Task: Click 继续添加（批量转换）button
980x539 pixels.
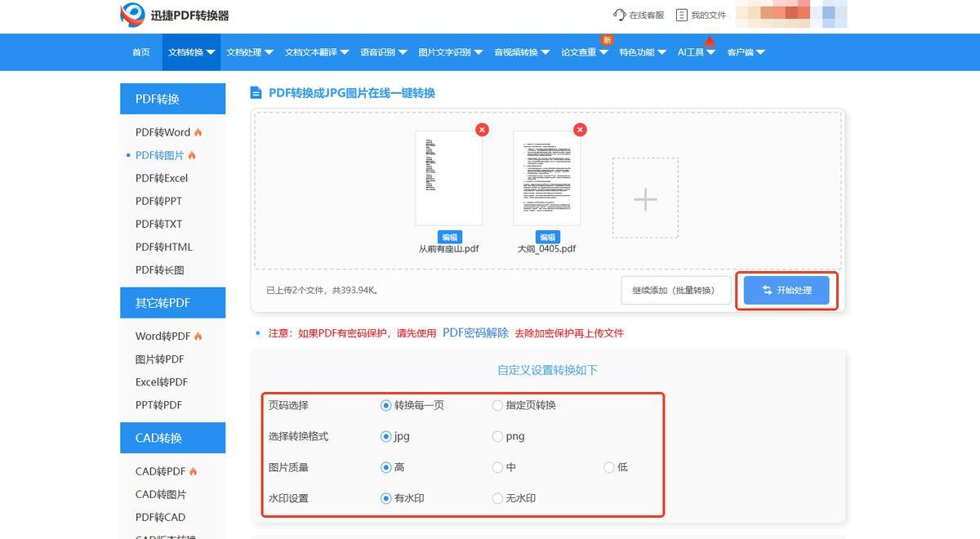Action: click(x=675, y=290)
